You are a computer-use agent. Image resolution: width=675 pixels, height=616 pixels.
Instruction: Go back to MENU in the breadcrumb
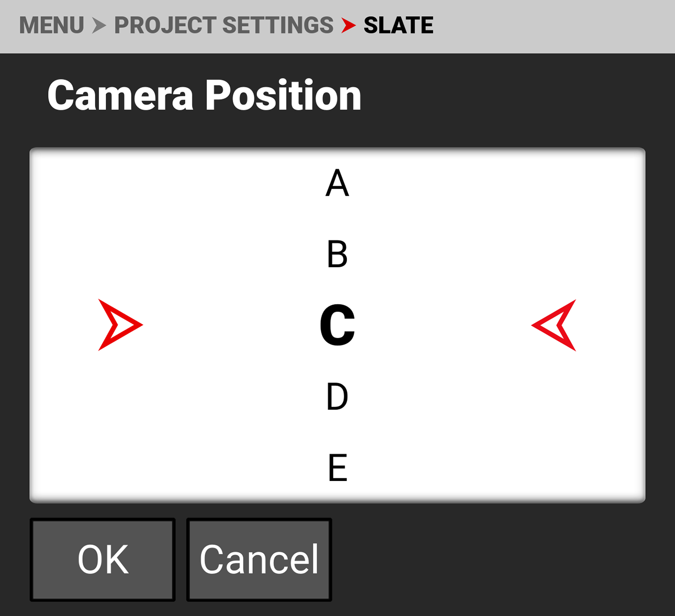(x=52, y=25)
